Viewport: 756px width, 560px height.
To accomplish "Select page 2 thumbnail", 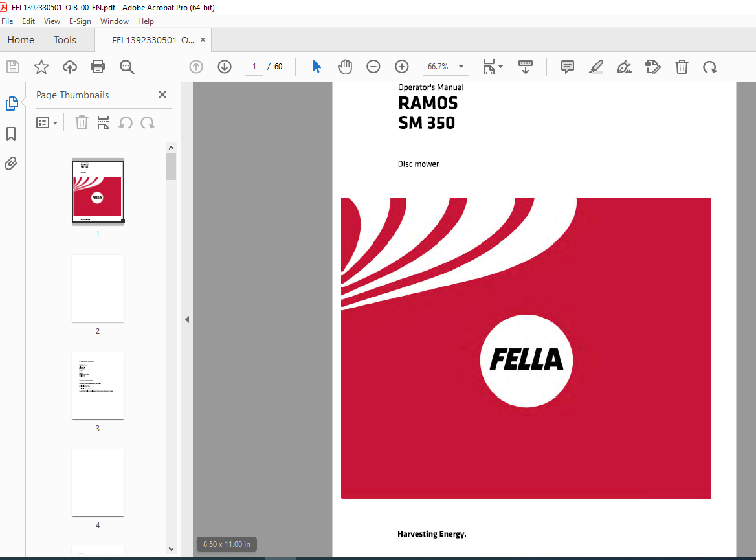I will tap(98, 289).
